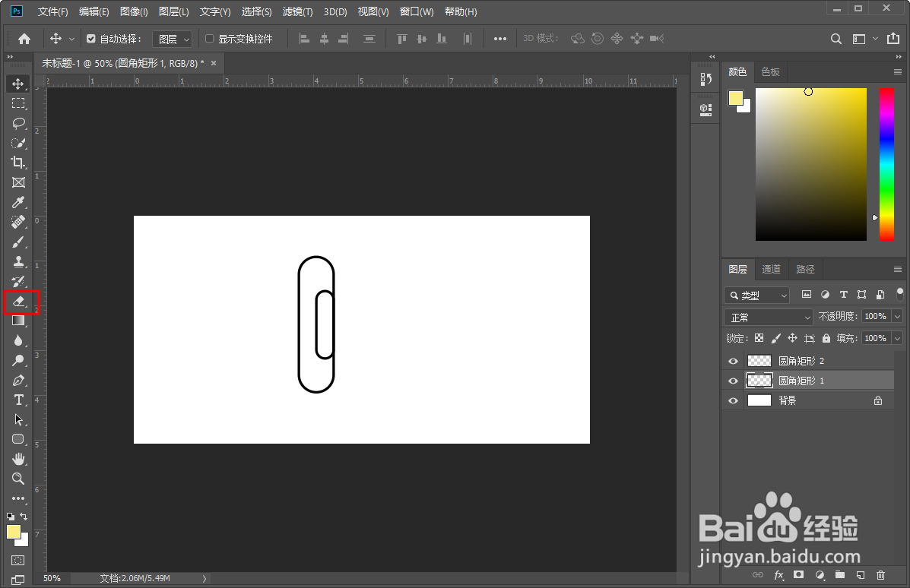The image size is (910, 588).
Task: Select the Horizontal Type tool
Action: pyautogui.click(x=18, y=400)
